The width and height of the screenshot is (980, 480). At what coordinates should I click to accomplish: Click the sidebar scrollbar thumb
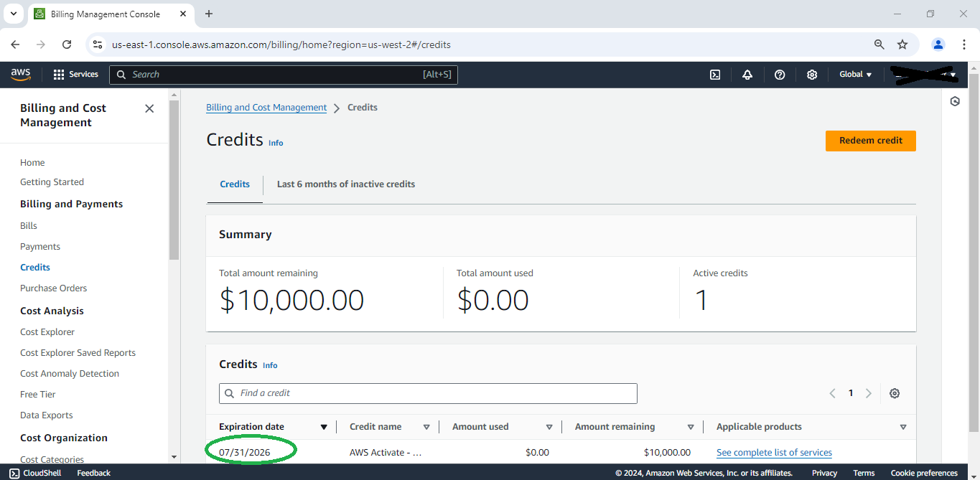click(x=174, y=179)
